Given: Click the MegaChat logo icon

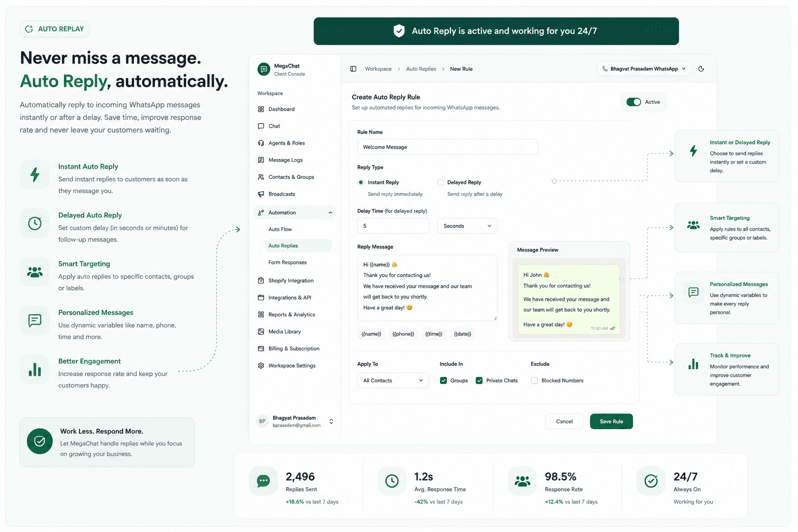Looking at the screenshot, I should 264,69.
